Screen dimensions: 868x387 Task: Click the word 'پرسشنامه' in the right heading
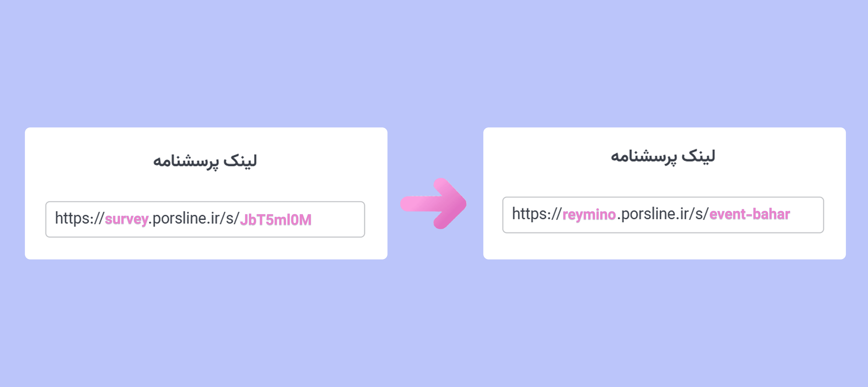pos(644,157)
